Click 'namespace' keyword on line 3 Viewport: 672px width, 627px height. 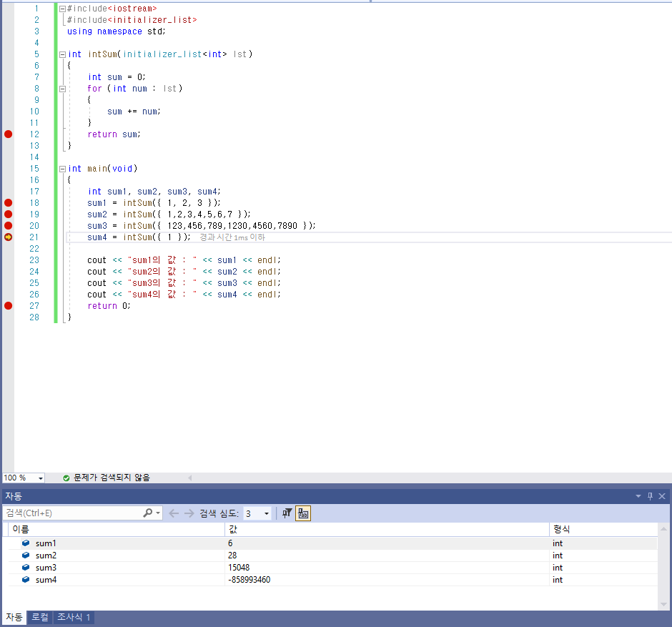pyautogui.click(x=119, y=31)
